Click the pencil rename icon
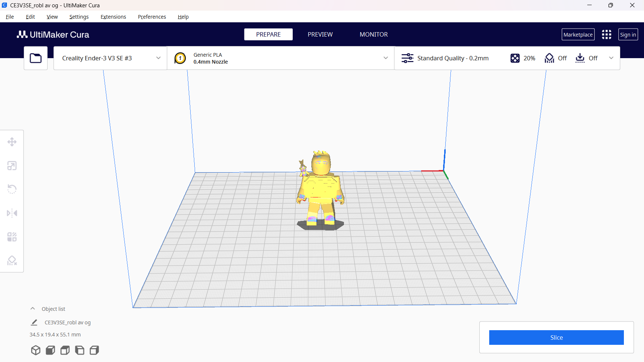This screenshot has height=362, width=644. 34,323
